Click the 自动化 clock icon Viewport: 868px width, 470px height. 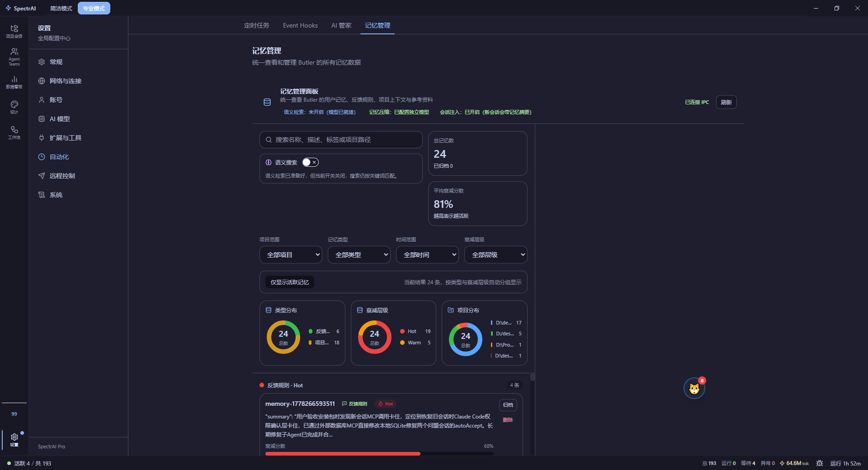42,157
